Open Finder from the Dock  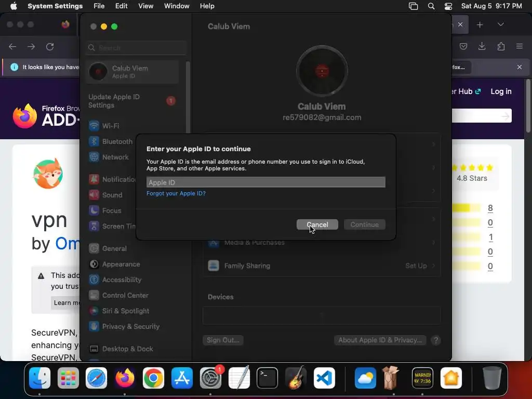coord(39,378)
